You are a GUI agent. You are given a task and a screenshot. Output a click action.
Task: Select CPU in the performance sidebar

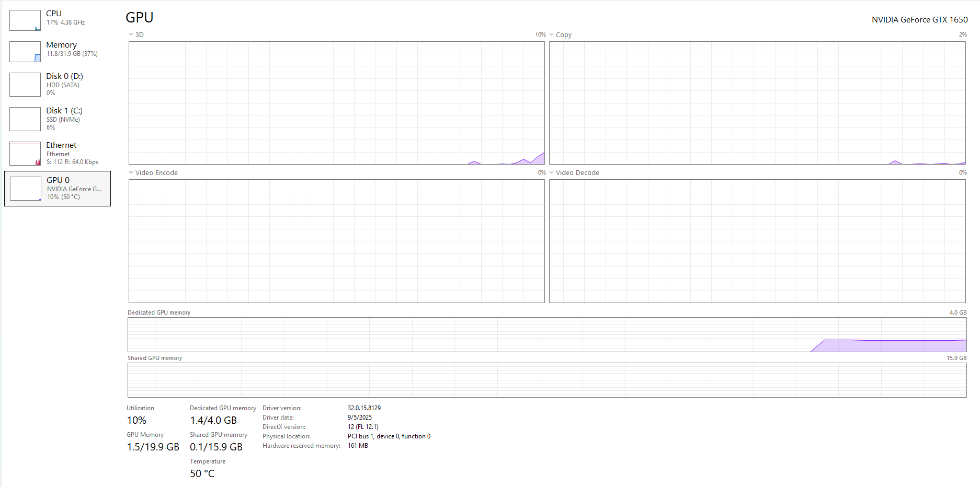point(58,20)
